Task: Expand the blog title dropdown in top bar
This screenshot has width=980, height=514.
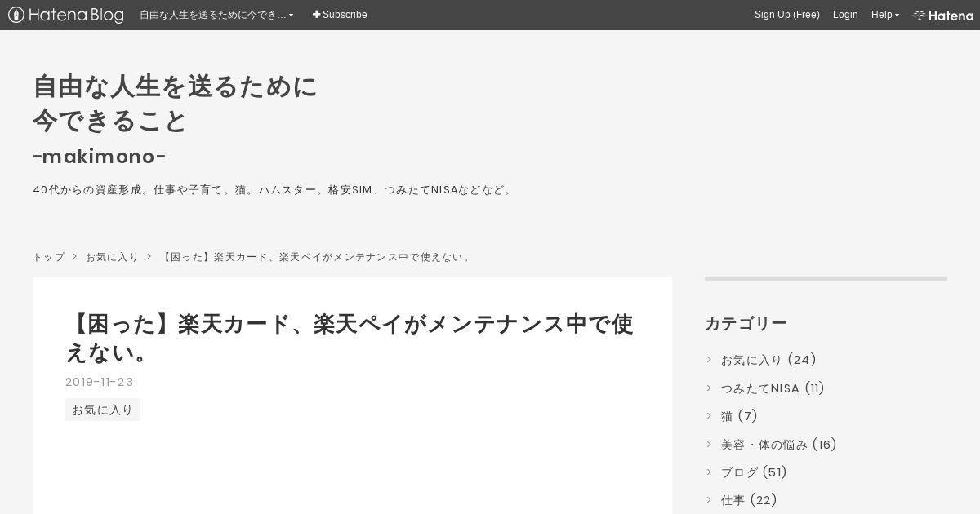Action: pos(216,15)
